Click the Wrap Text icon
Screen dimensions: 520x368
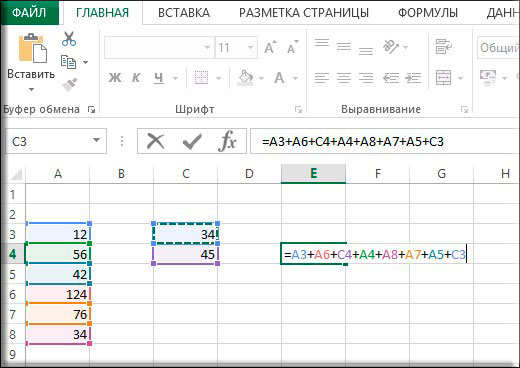[x=444, y=46]
